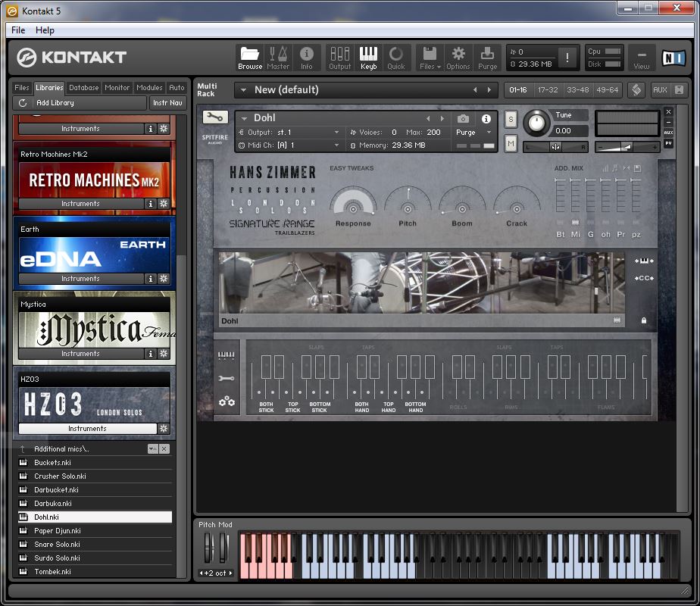The height and width of the screenshot is (606, 700).
Task: Adjust the Tune knob
Action: [536, 123]
